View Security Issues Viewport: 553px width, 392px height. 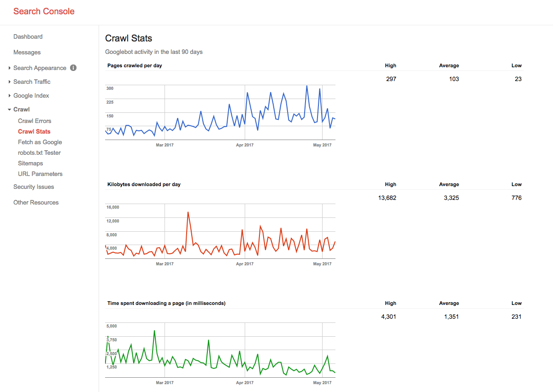(x=34, y=187)
